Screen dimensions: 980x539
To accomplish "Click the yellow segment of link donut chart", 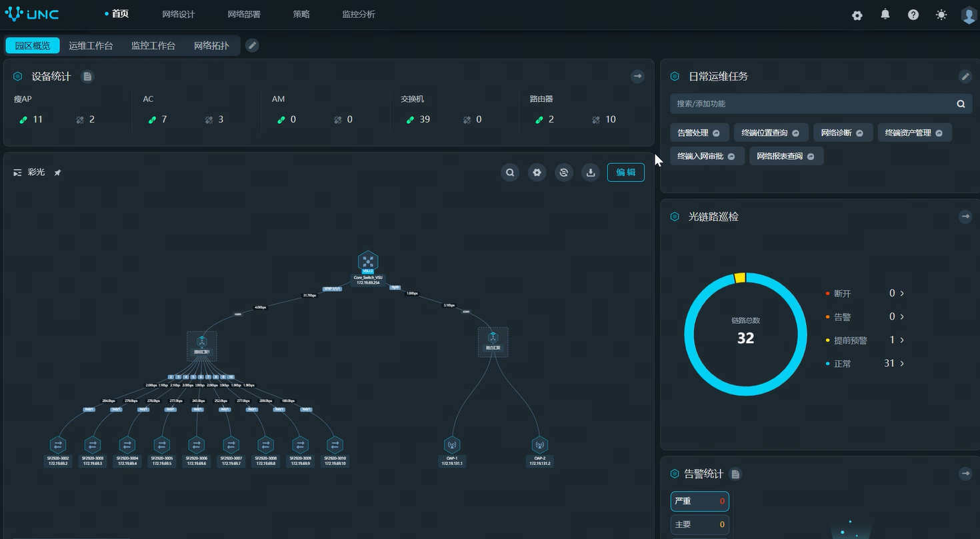I will coord(739,278).
